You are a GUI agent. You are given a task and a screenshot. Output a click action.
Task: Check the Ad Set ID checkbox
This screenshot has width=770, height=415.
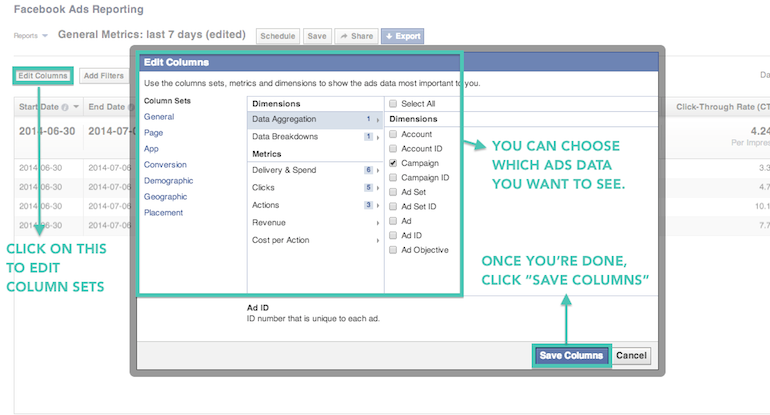pos(393,206)
